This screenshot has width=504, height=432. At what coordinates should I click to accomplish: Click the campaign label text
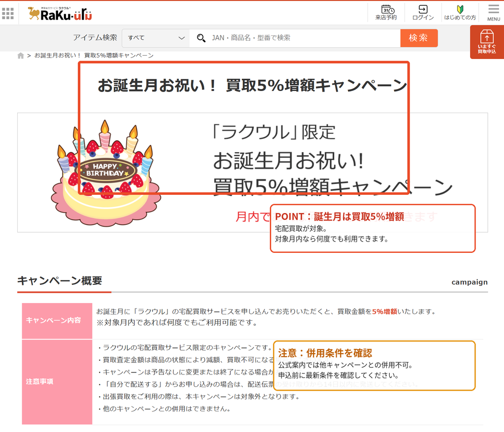(470, 282)
